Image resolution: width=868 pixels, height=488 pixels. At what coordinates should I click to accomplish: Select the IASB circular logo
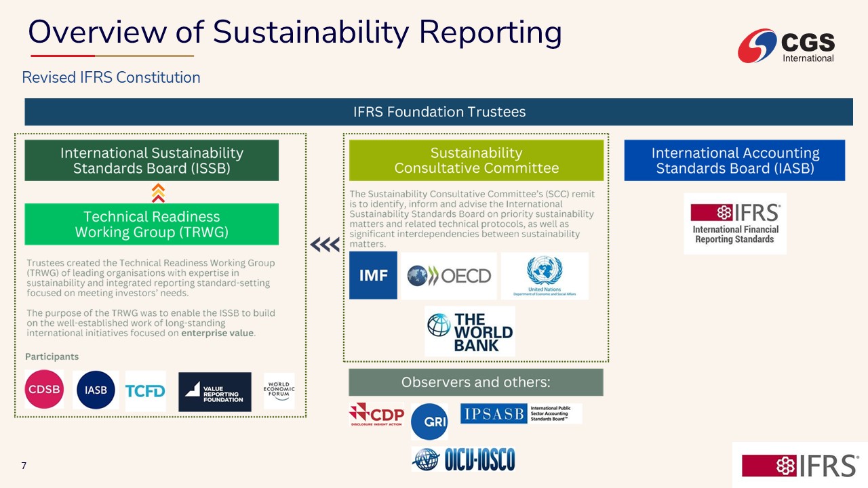(x=96, y=390)
